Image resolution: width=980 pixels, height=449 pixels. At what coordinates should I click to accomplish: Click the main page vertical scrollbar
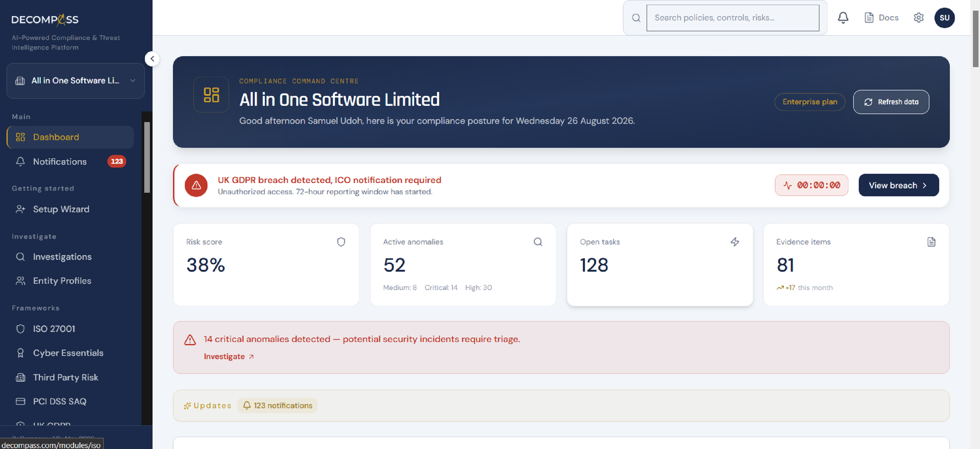click(975, 38)
